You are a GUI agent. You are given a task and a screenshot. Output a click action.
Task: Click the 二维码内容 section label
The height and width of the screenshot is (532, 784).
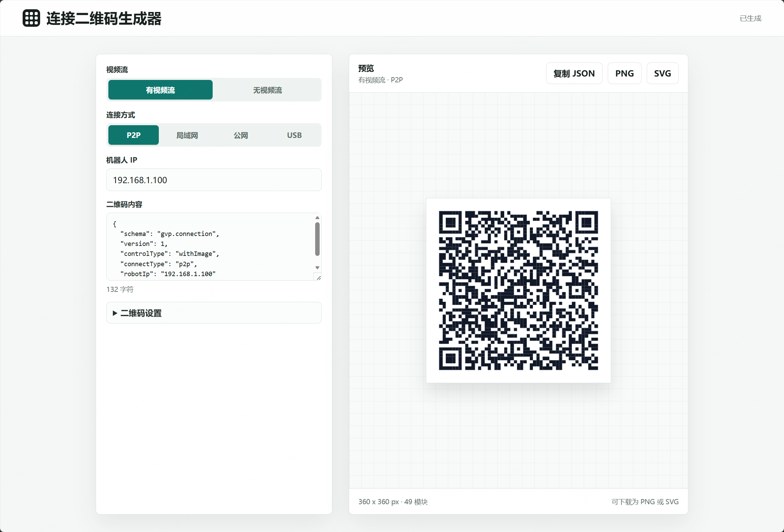[x=124, y=204]
